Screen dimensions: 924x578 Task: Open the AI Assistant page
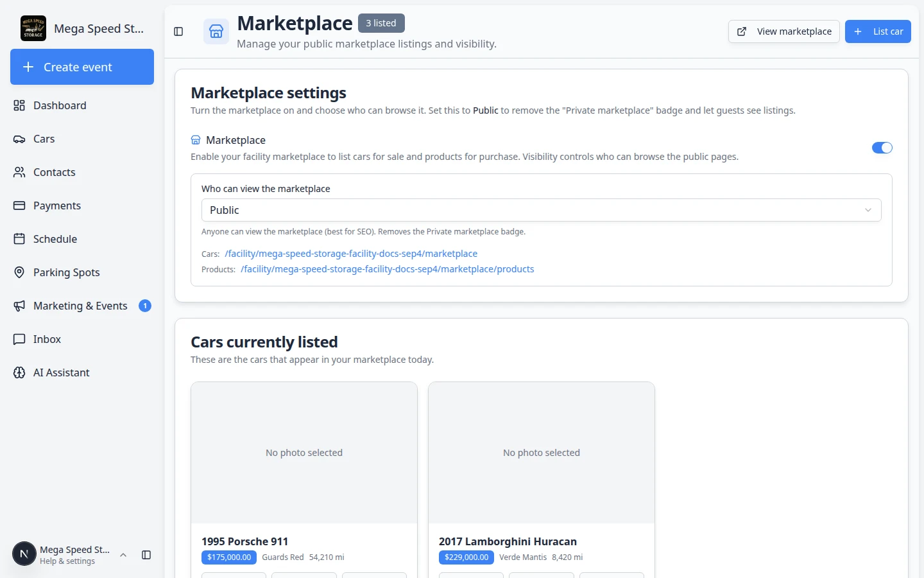82,372
